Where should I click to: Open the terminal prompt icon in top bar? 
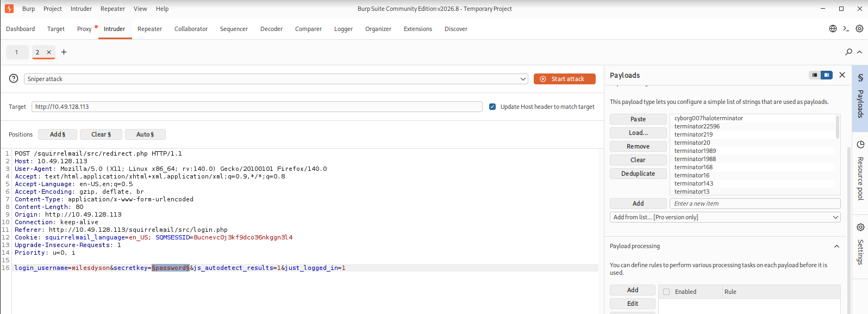pos(846,29)
